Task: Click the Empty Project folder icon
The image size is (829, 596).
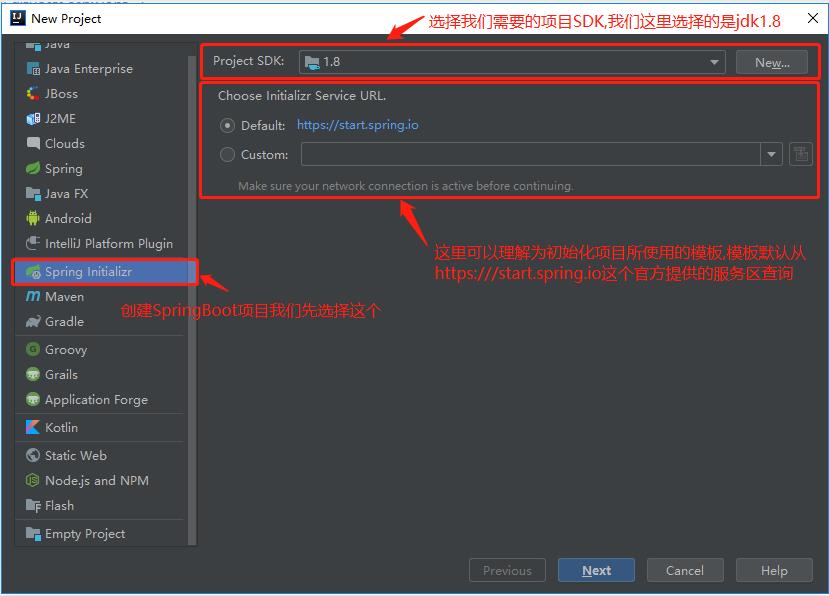Action: coord(33,534)
